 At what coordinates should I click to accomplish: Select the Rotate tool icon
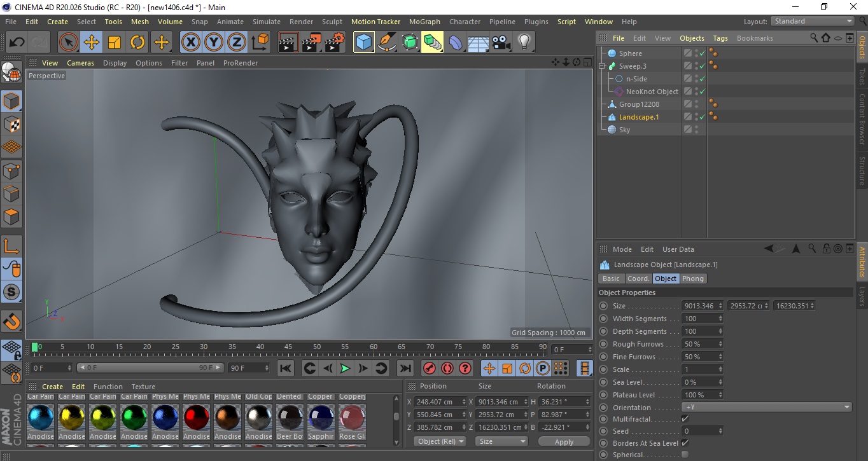coord(137,43)
